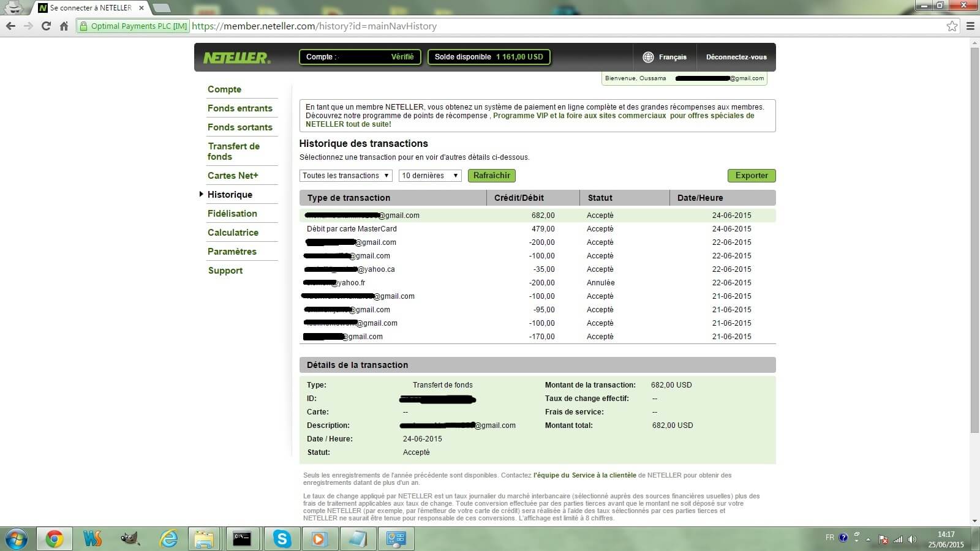The width and height of the screenshot is (980, 551).
Task: Click the browser forward arrow
Action: point(28,26)
